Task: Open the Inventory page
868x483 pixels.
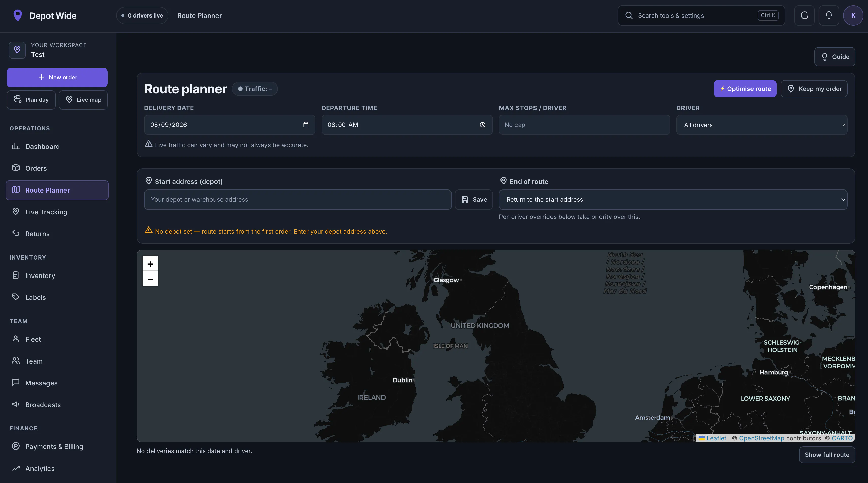Action: pyautogui.click(x=57, y=276)
